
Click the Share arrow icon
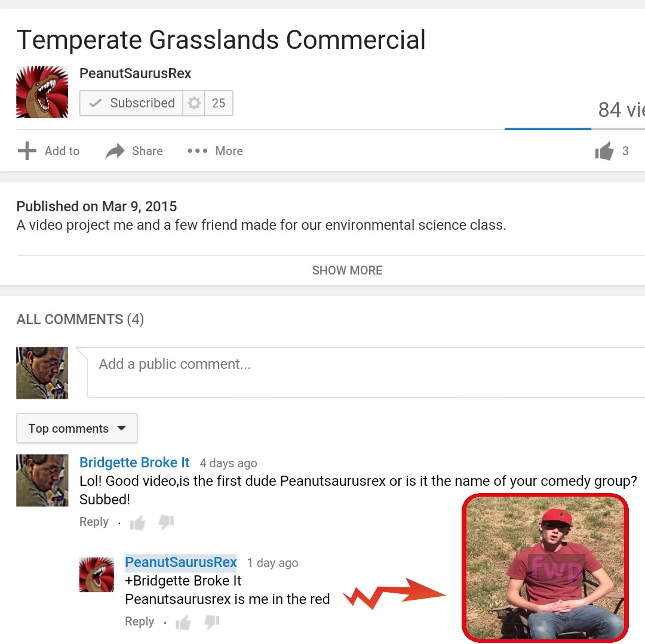[x=115, y=151]
